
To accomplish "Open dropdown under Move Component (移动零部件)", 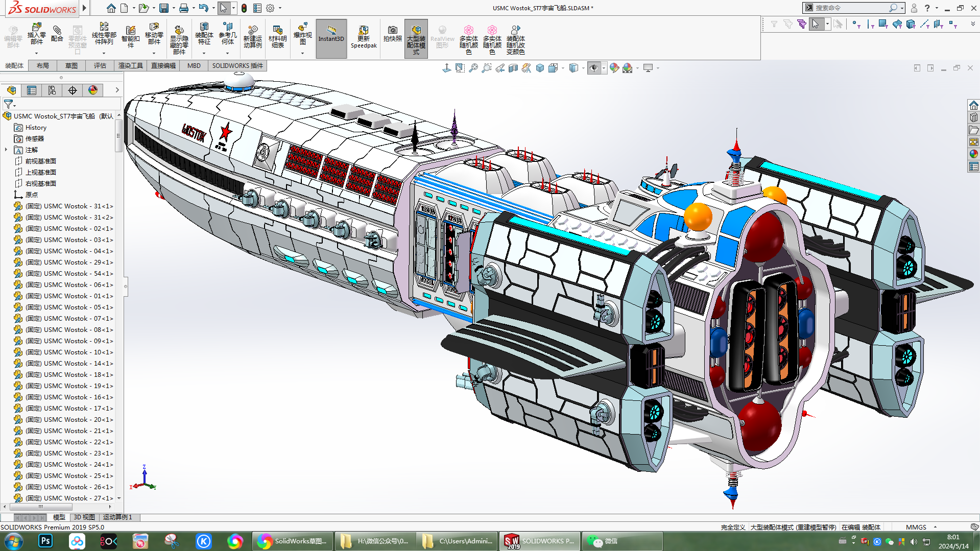I will 154,53.
